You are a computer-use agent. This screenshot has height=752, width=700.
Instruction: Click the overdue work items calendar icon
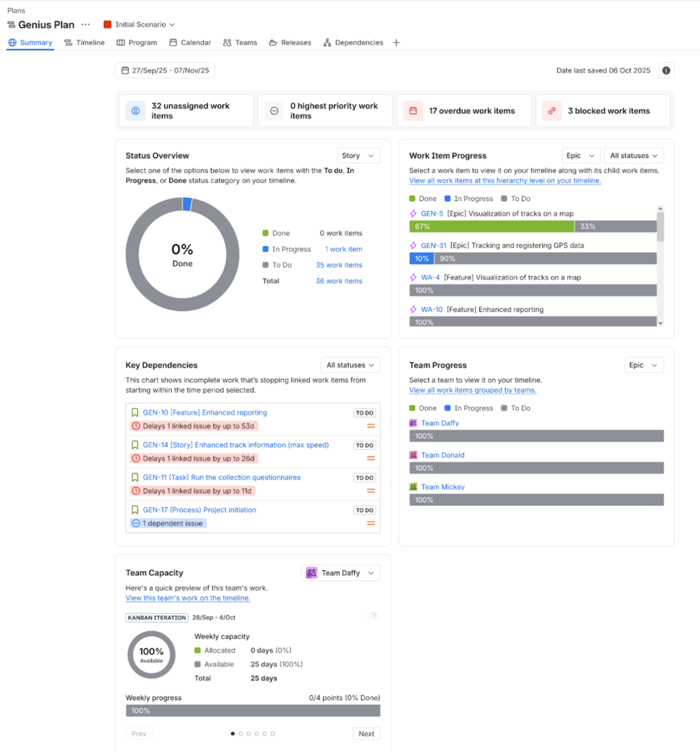pos(413,111)
